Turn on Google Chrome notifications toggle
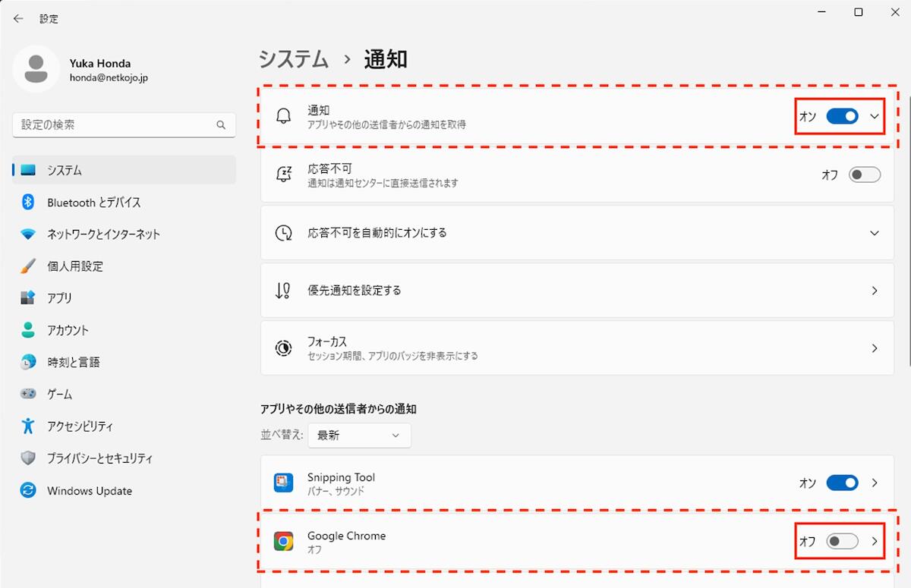 pyautogui.click(x=842, y=541)
